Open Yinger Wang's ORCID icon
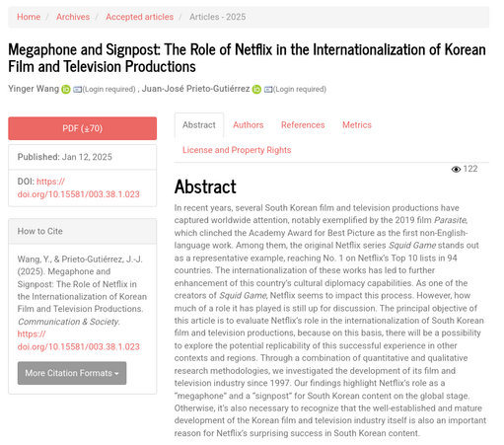 [x=66, y=89]
